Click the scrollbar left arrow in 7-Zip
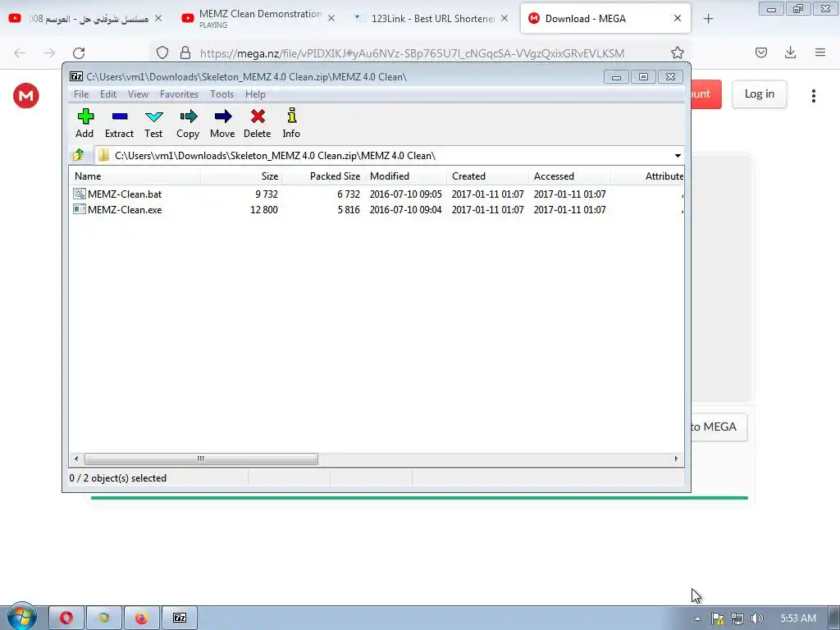 [x=76, y=459]
